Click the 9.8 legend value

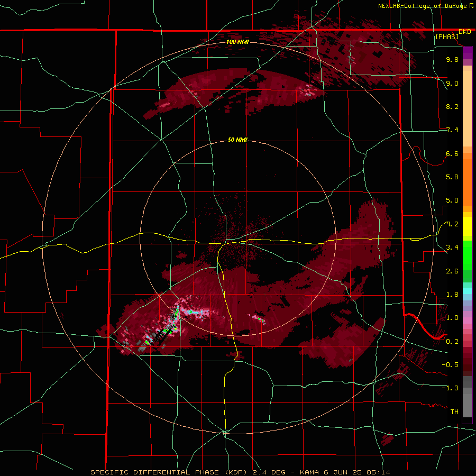tap(452, 59)
